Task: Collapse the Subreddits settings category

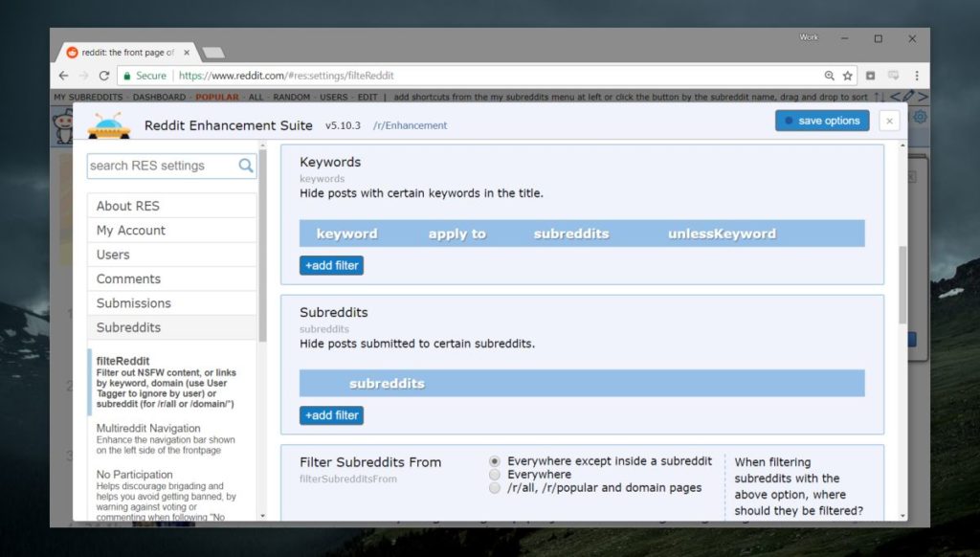Action: point(172,327)
